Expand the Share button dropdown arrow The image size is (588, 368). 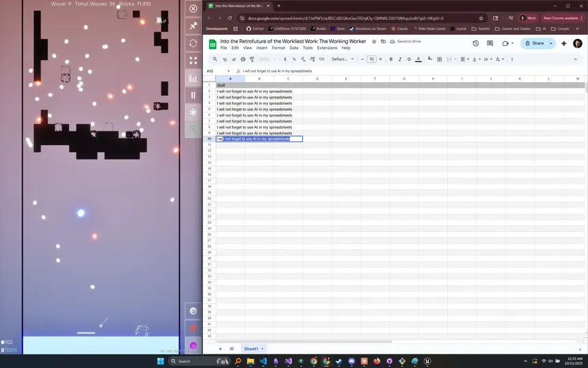point(550,43)
